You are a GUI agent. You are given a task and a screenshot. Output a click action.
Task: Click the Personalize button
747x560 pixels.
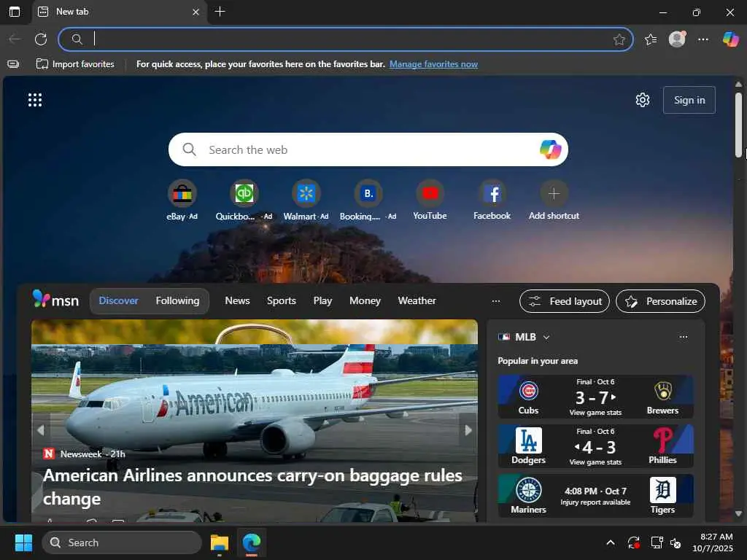point(660,301)
